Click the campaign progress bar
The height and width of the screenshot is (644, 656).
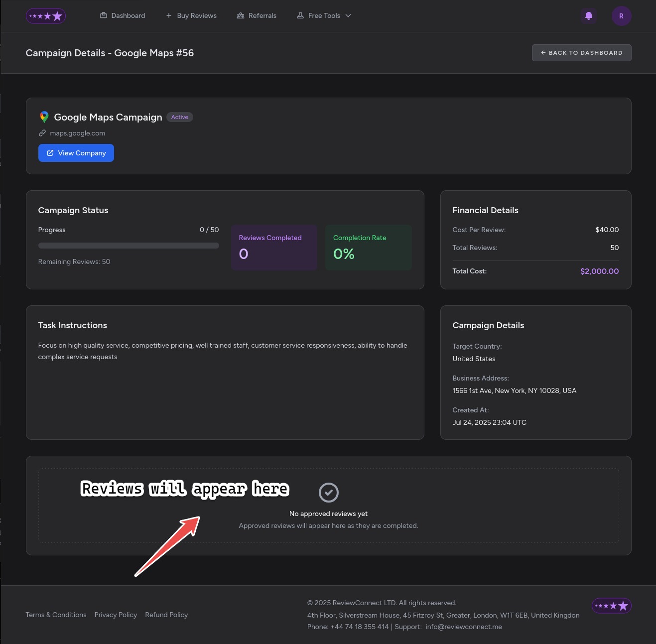129,246
